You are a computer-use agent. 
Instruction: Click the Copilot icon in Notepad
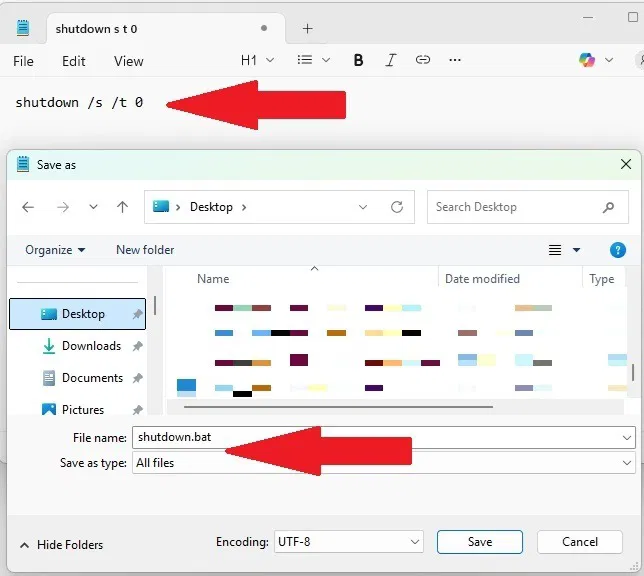[587, 60]
